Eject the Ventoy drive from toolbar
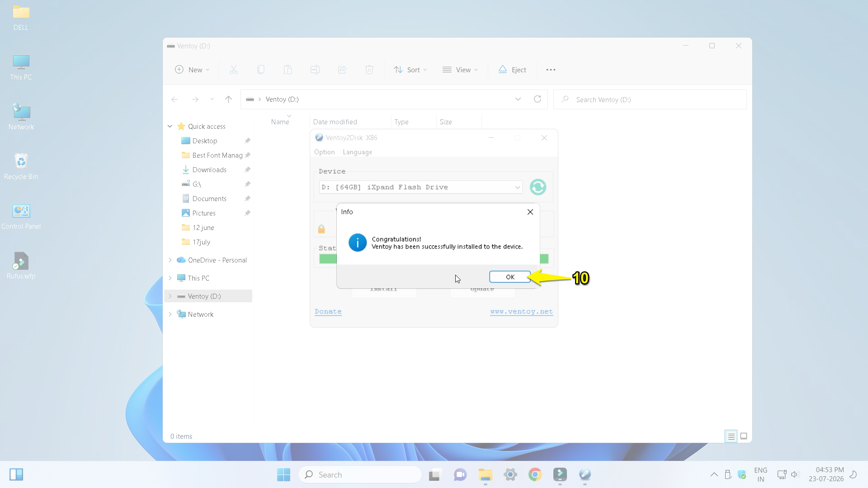The image size is (868, 488). point(512,70)
